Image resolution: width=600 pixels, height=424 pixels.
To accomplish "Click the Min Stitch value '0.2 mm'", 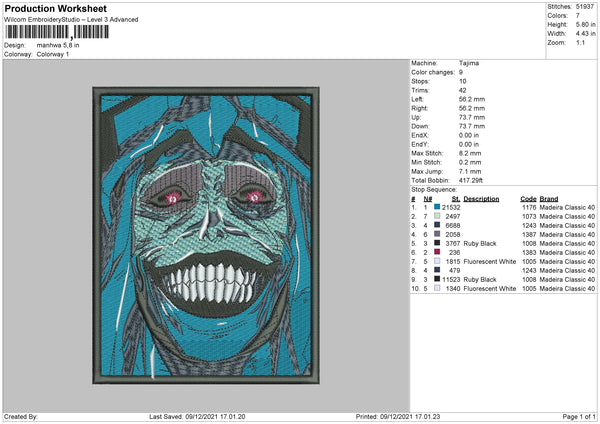I will (470, 162).
